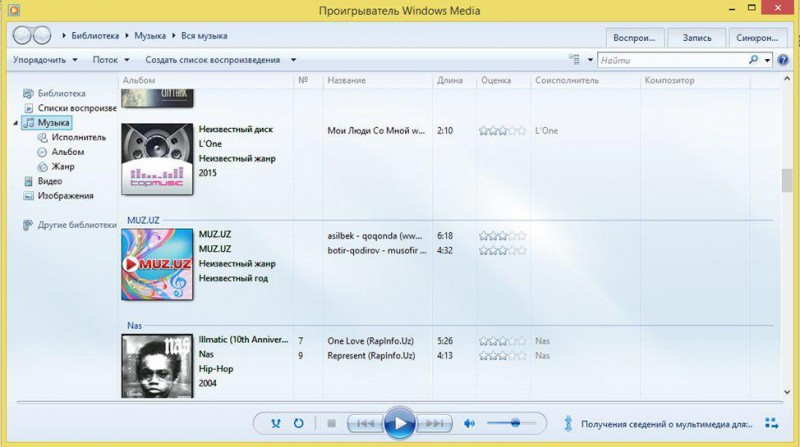This screenshot has height=447, width=800.
Task: Open the Синхронизация tab
Action: pos(757,38)
